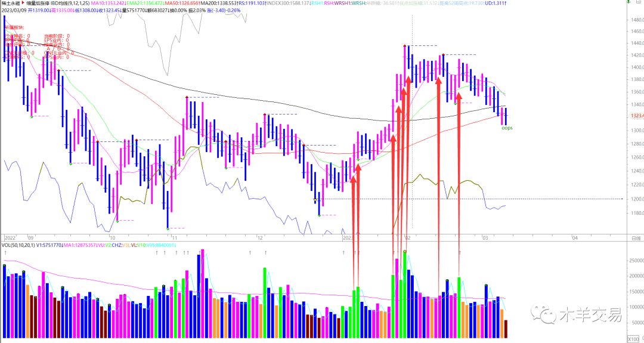Click the 开1319.00 open price value
644x343 pixels.
click(39, 10)
